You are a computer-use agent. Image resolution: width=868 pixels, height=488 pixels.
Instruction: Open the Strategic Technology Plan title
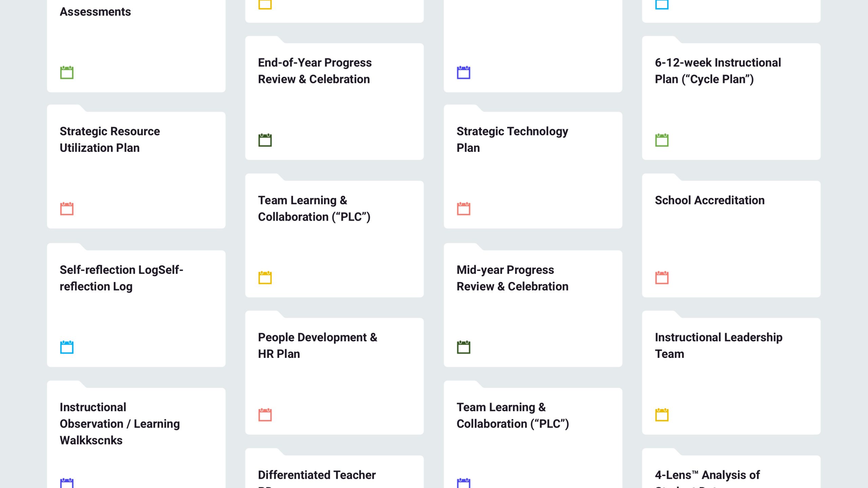[512, 139]
